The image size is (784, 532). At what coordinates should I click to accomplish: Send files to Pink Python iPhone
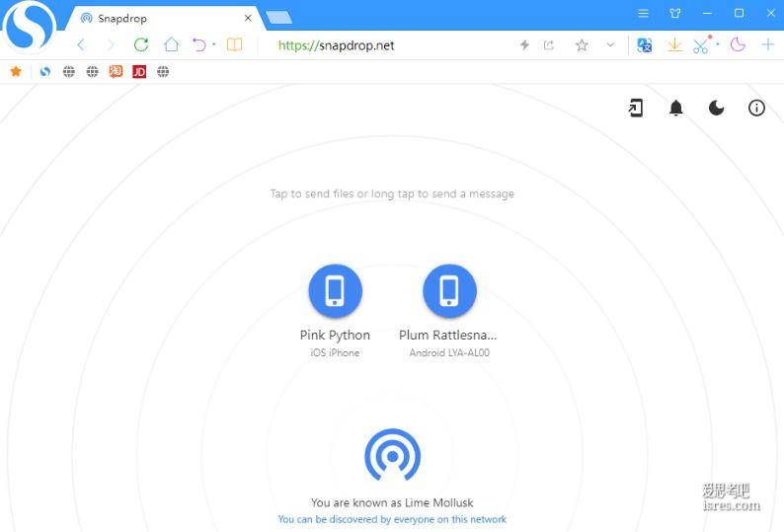point(336,291)
